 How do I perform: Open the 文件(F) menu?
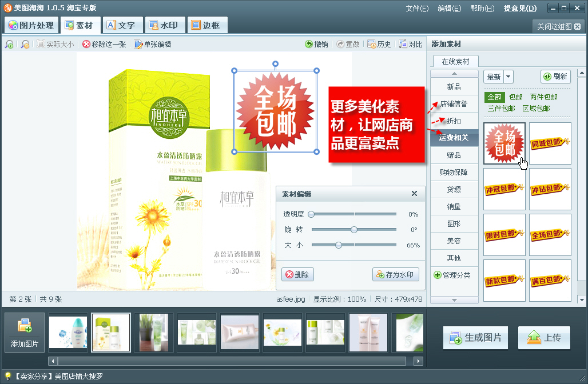417,8
